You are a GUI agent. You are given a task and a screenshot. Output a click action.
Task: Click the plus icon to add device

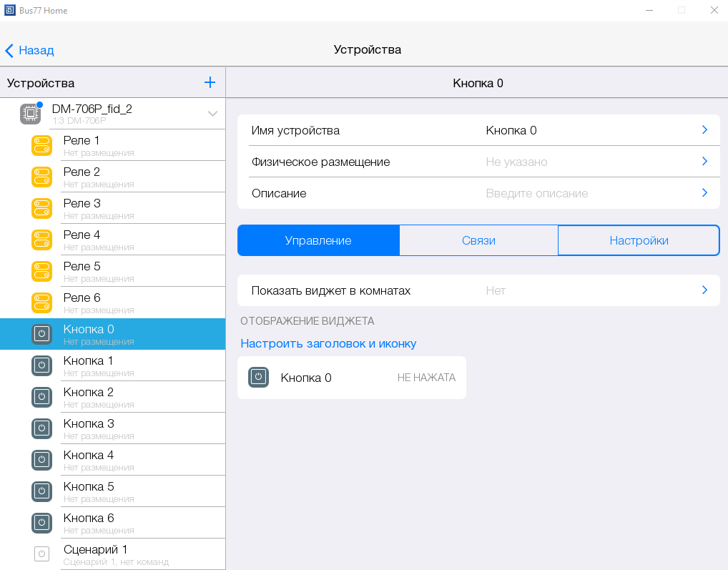210,83
